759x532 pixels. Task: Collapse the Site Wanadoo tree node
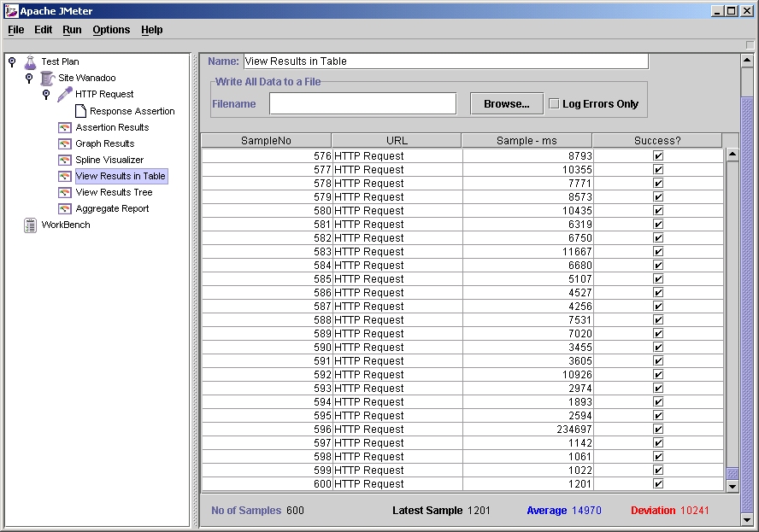29,78
